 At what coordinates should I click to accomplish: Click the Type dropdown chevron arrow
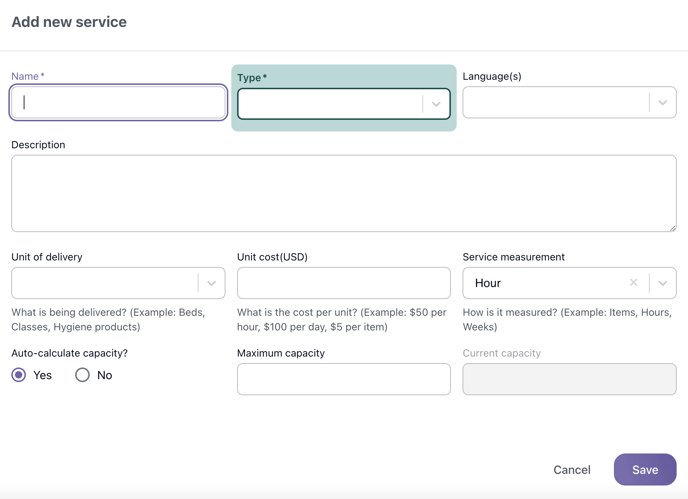click(x=436, y=104)
